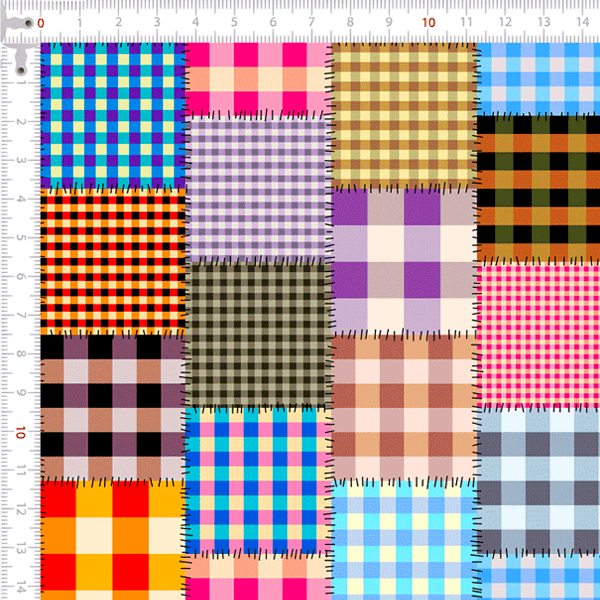Click the brown and peach check patch
Screen dimensions: 600x600
404,408
